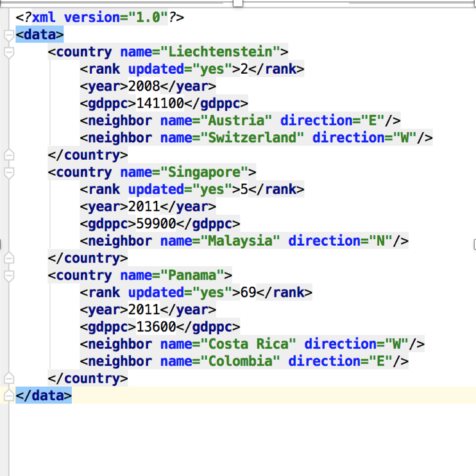Click the gdppc 59900 line

point(160,224)
